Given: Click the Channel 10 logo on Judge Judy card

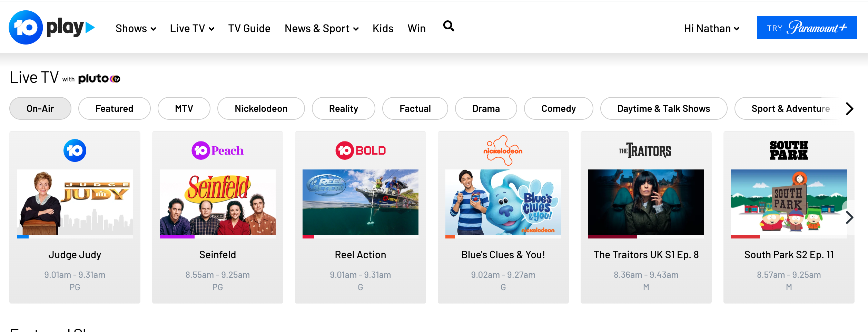Looking at the screenshot, I should pyautogui.click(x=75, y=150).
